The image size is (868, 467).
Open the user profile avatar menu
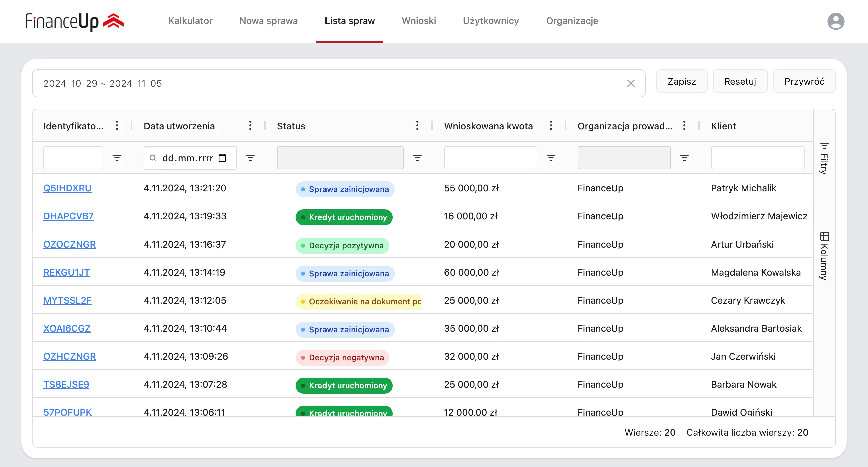[836, 21]
